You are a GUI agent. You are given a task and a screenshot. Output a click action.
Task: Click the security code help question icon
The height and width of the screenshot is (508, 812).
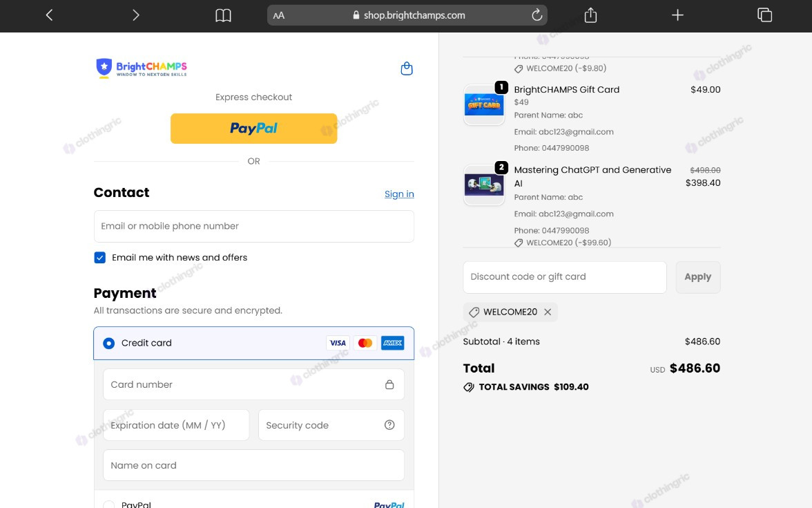pyautogui.click(x=389, y=425)
